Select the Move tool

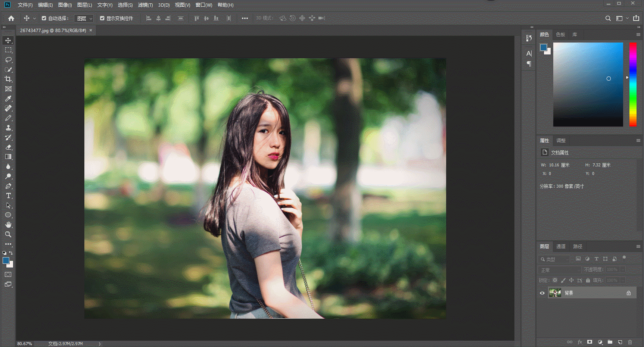click(x=8, y=40)
